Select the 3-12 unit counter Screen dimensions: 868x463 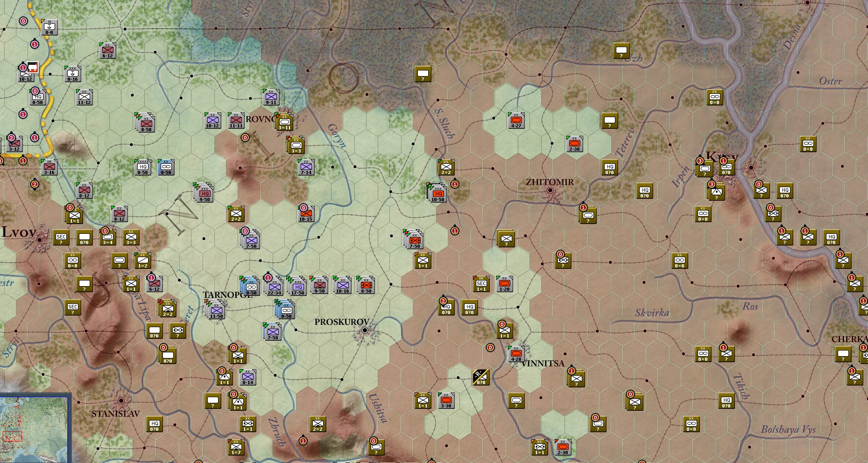tap(14, 144)
